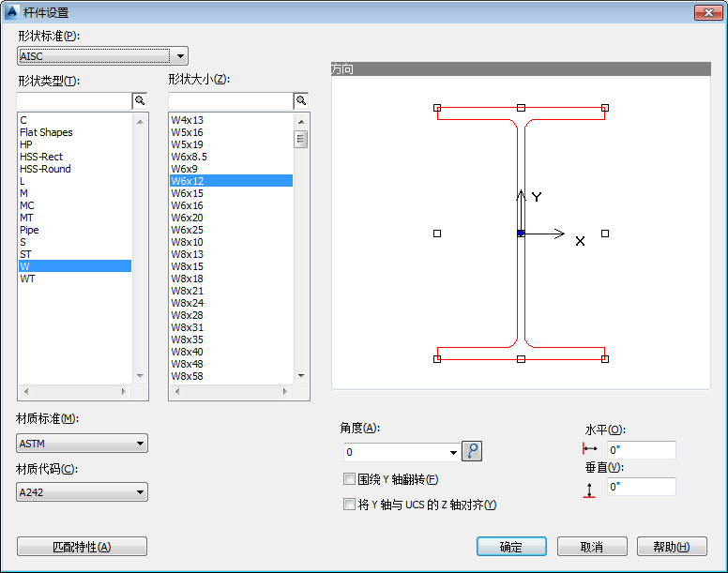Click the horizontal offset input field
The height and width of the screenshot is (573, 728).
641,449
